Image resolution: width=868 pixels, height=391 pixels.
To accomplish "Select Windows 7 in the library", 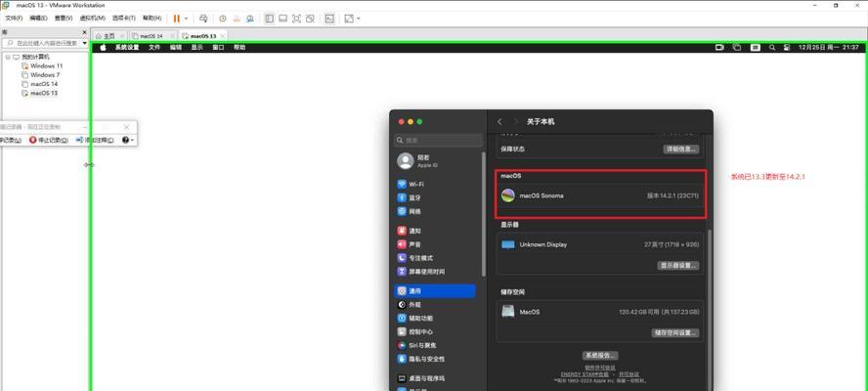I will (40, 74).
